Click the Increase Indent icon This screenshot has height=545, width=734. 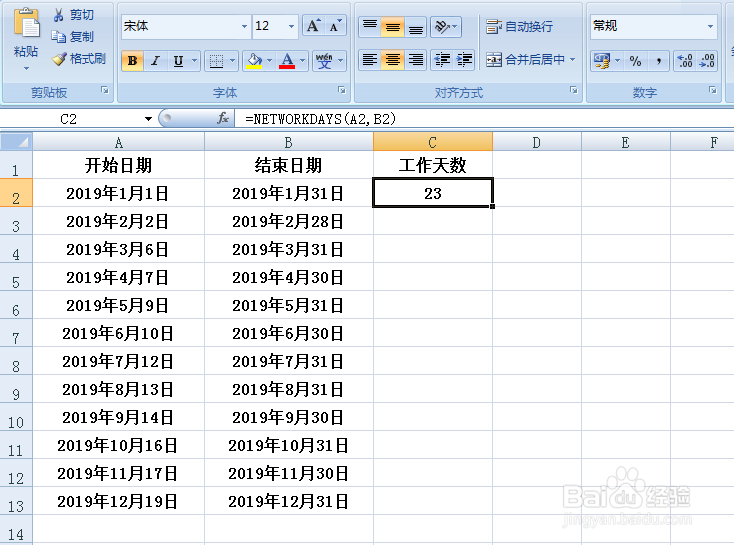coord(464,60)
